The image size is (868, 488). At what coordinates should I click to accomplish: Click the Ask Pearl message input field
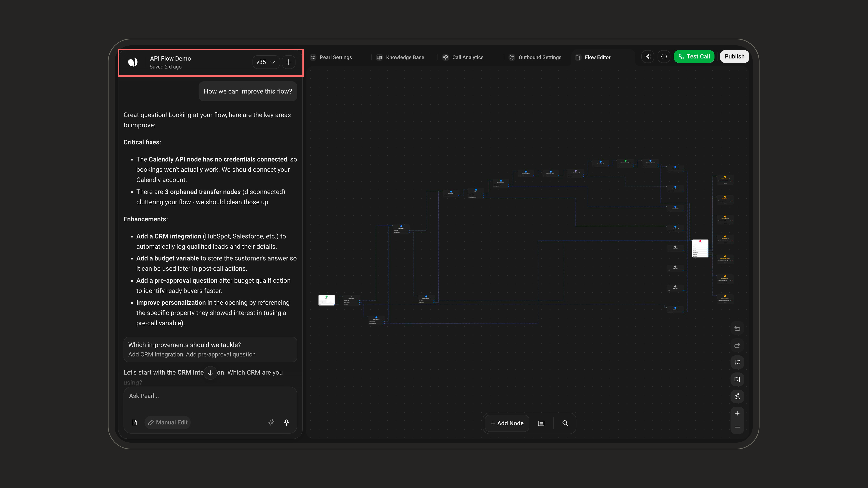pyautogui.click(x=210, y=396)
